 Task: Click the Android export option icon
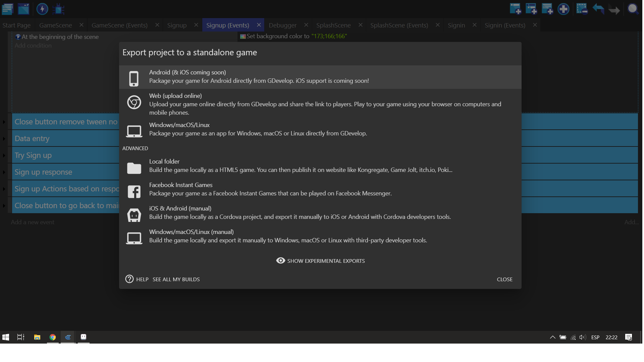(133, 77)
